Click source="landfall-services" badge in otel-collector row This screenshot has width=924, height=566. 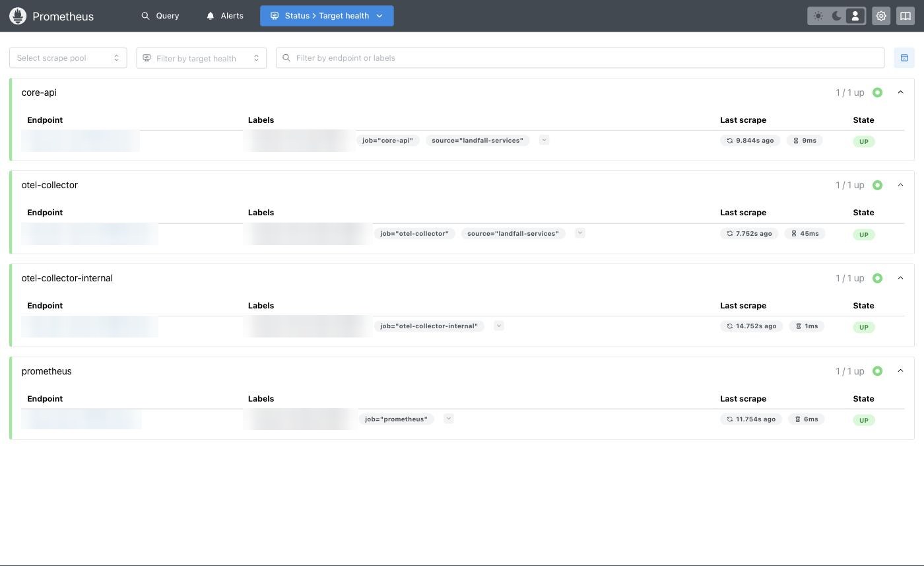point(513,234)
